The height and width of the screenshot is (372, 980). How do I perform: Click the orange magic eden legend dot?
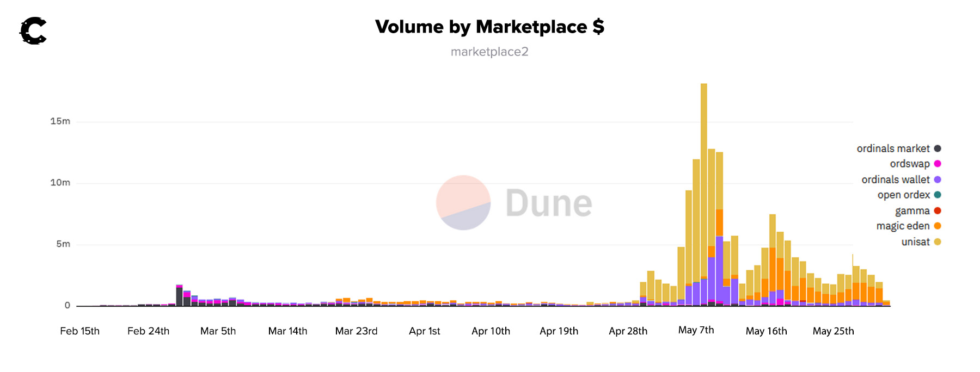938,226
